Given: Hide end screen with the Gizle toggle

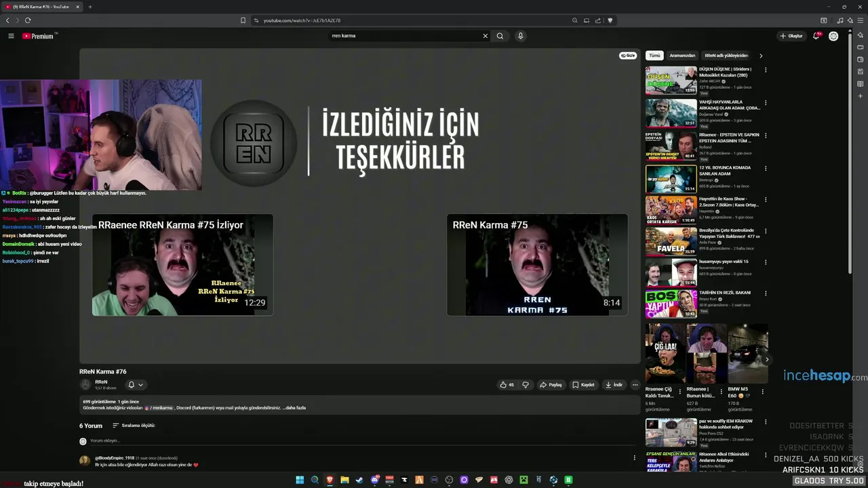Looking at the screenshot, I should click(x=628, y=56).
